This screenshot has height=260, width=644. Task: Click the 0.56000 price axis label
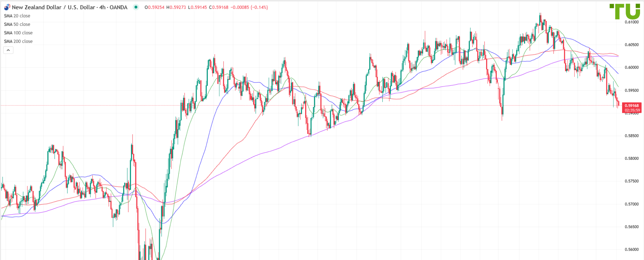632,249
